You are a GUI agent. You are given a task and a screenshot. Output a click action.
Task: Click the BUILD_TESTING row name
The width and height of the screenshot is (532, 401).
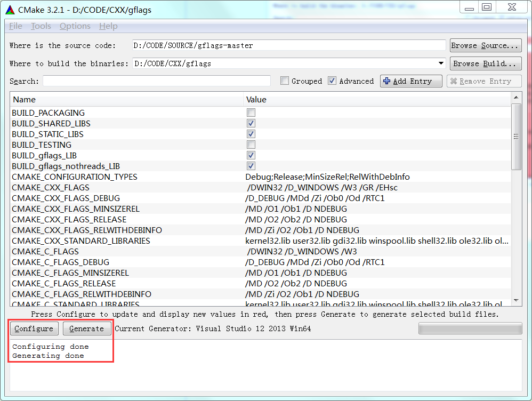pyautogui.click(x=42, y=145)
